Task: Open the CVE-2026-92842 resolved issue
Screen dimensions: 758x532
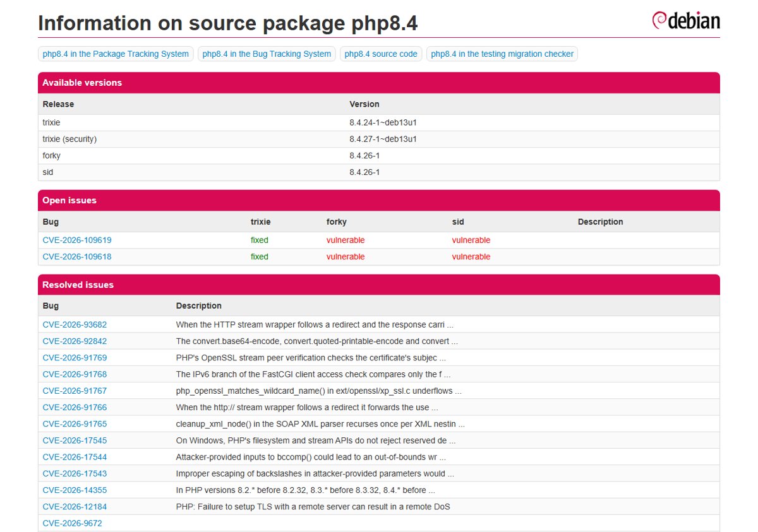Action: click(75, 341)
